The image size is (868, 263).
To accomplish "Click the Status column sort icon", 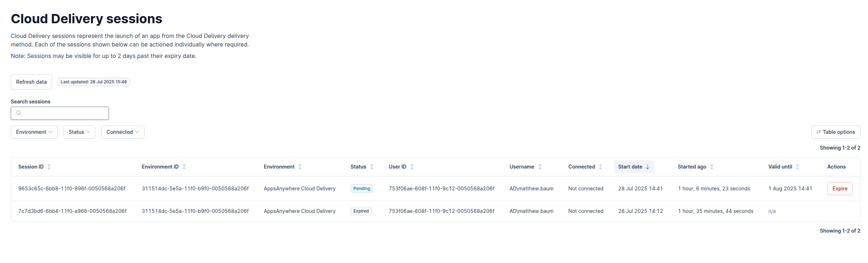I will pyautogui.click(x=372, y=167).
